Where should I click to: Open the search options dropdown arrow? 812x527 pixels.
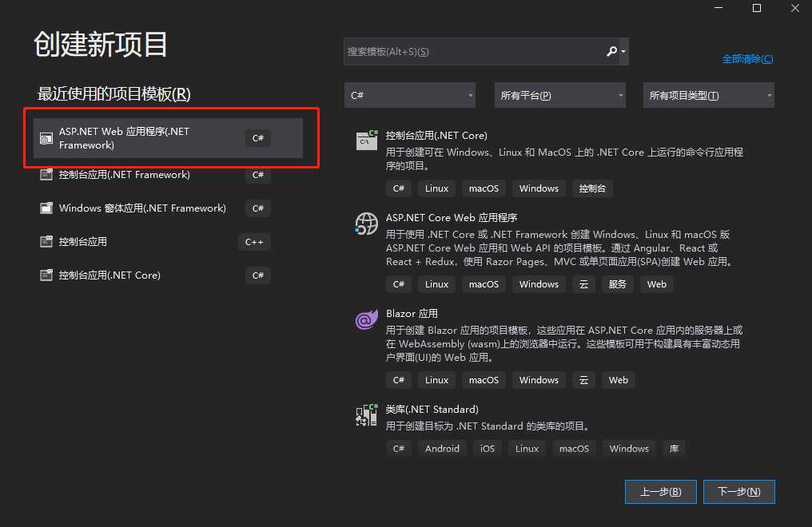tap(623, 51)
